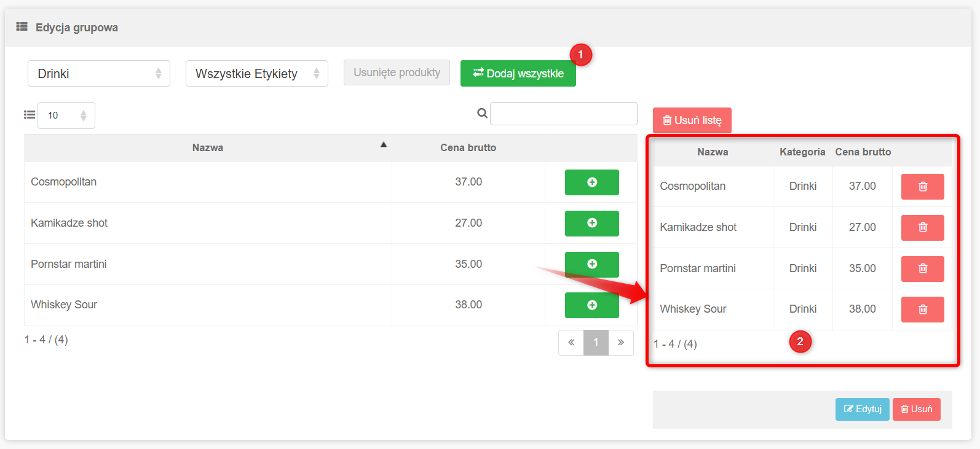This screenshot has width=980, height=449.
Task: Add Pornstar martini using the plus icon
Action: 591,264
